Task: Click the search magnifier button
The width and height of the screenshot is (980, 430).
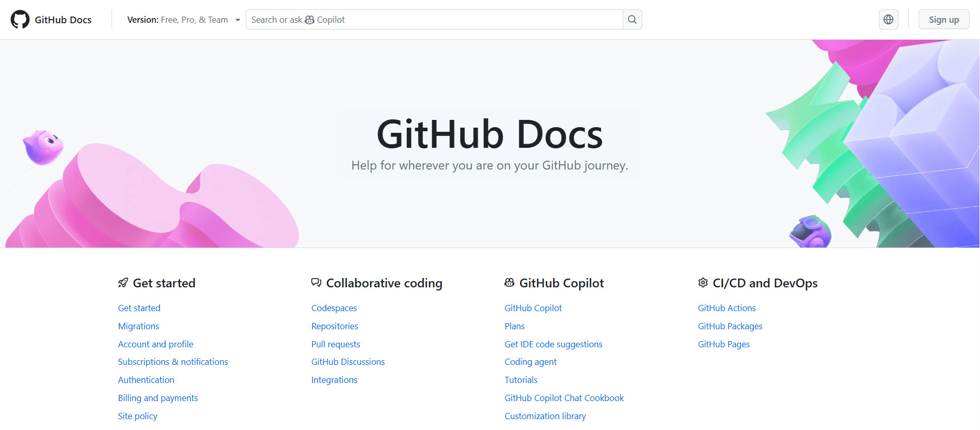Action: (632, 20)
